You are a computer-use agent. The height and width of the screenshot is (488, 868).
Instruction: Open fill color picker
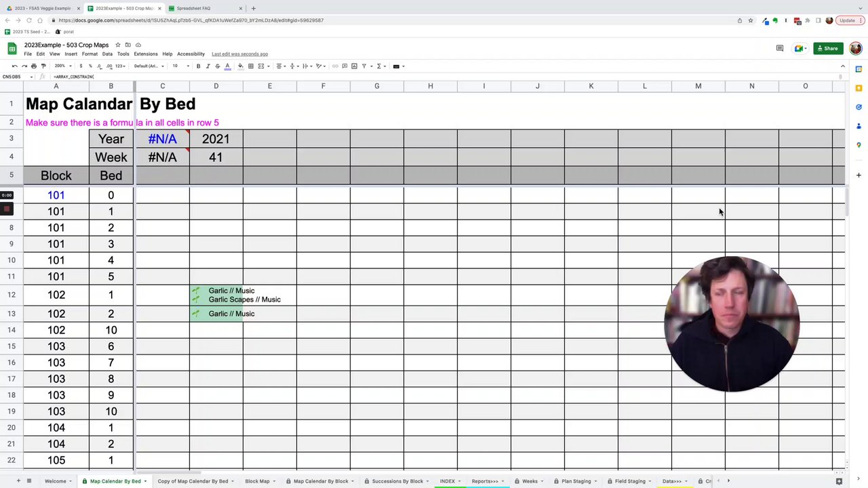point(241,66)
